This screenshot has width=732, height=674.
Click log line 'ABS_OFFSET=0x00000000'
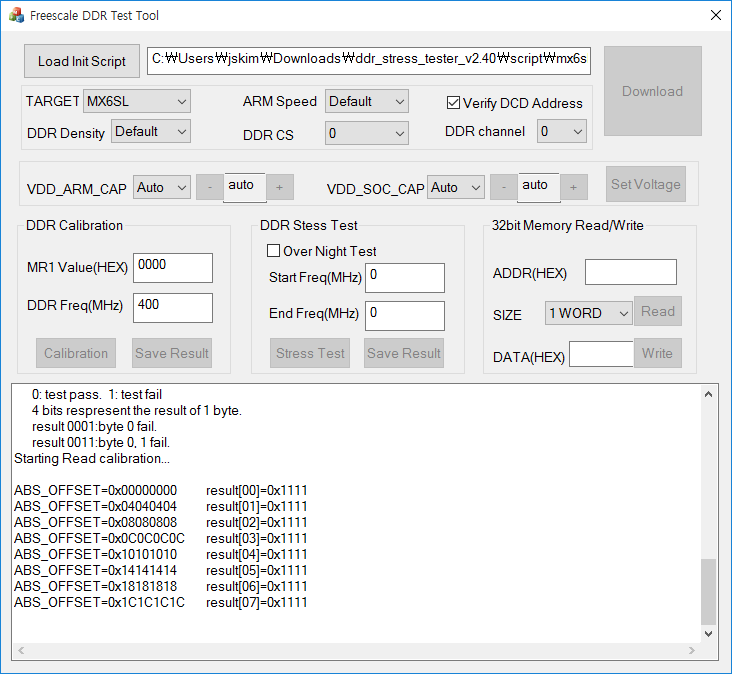point(96,491)
